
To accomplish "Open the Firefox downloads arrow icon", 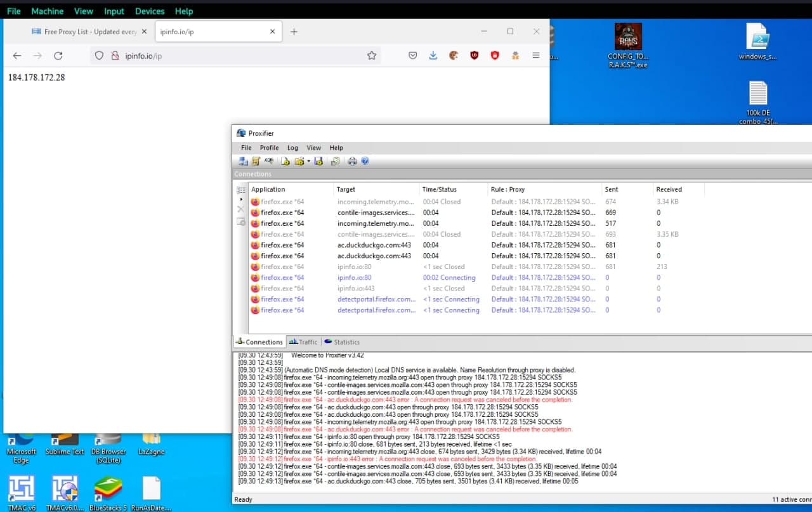I will pyautogui.click(x=433, y=56).
